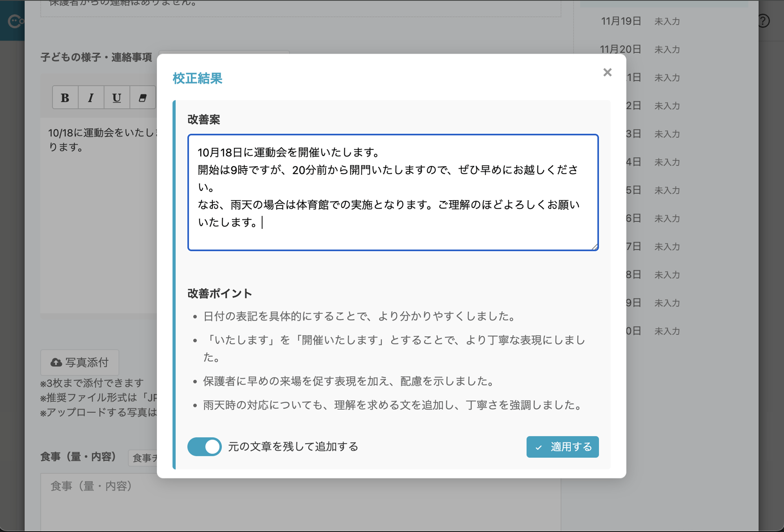Toggle underline formatting with the U icon
The image size is (784, 532).
(116, 98)
